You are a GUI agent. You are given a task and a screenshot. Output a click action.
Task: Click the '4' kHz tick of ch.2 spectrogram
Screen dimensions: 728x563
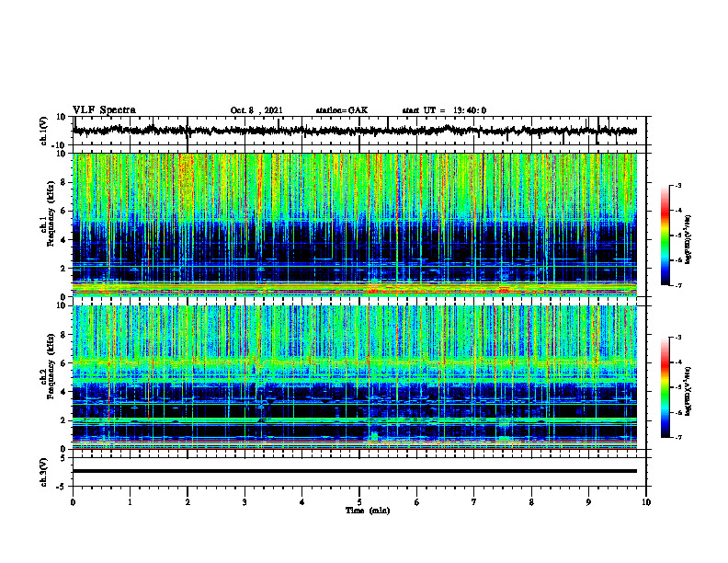pos(63,392)
